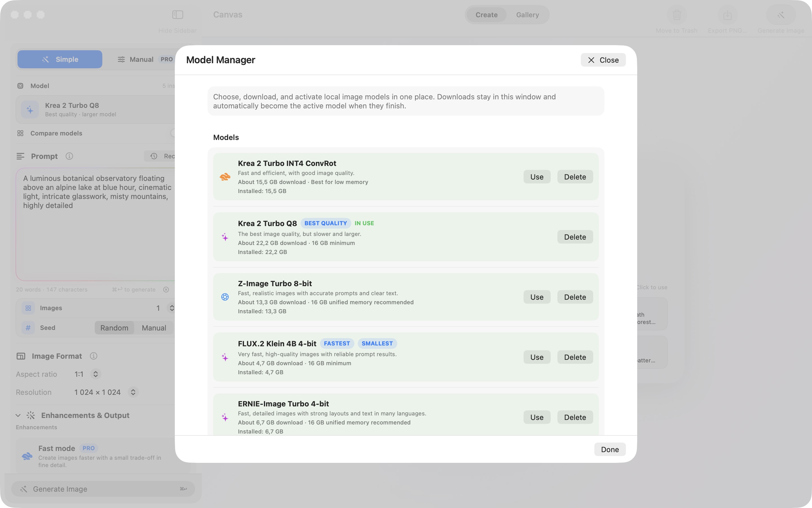Switch to the Create tab
This screenshot has height=508, width=812.
(487, 15)
